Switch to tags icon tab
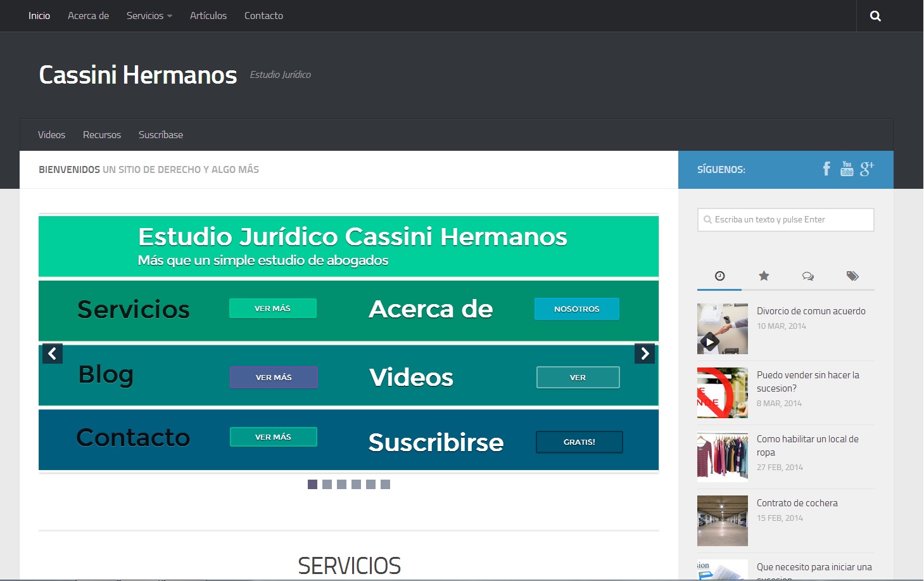Viewport: 924px width, 581px height. (852, 276)
